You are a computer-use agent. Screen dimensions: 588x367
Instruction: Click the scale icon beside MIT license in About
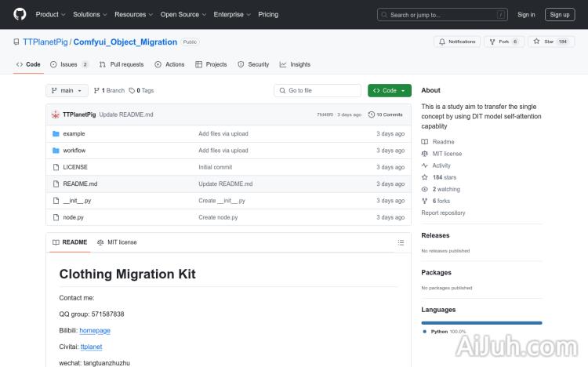coord(424,154)
